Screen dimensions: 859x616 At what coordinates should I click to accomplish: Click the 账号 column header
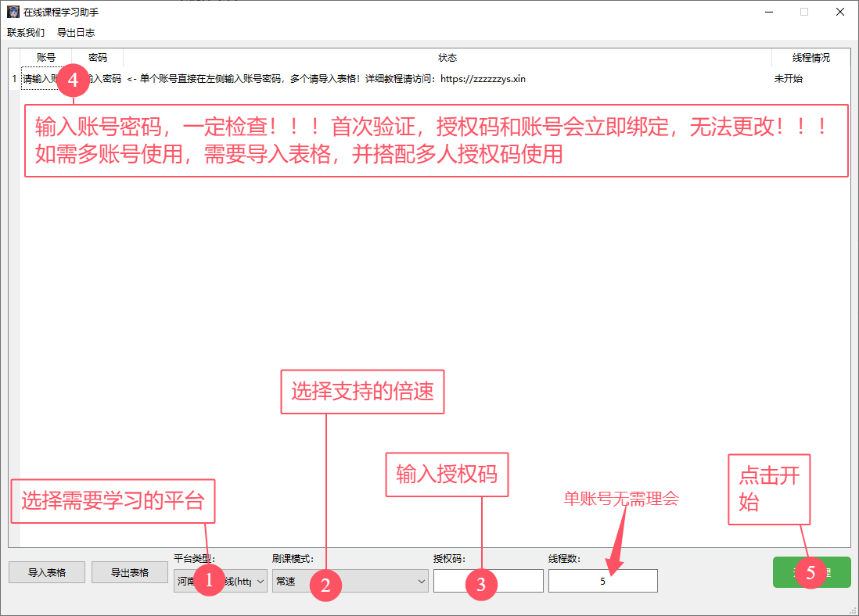tap(45, 58)
